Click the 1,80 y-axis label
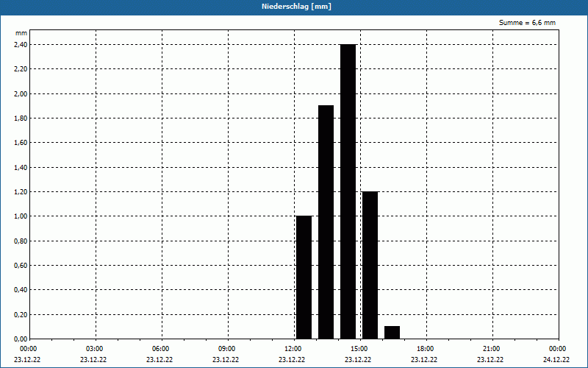 21,118
